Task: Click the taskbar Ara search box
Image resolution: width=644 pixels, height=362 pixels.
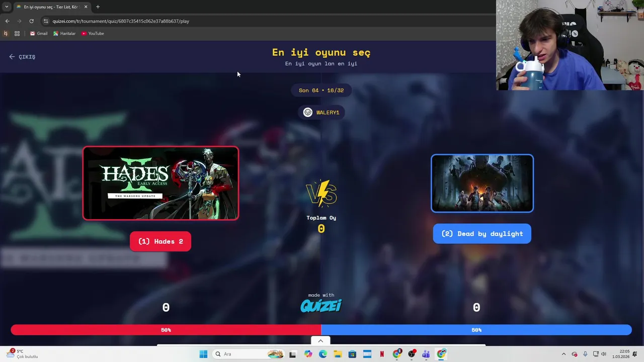Action: click(249, 354)
